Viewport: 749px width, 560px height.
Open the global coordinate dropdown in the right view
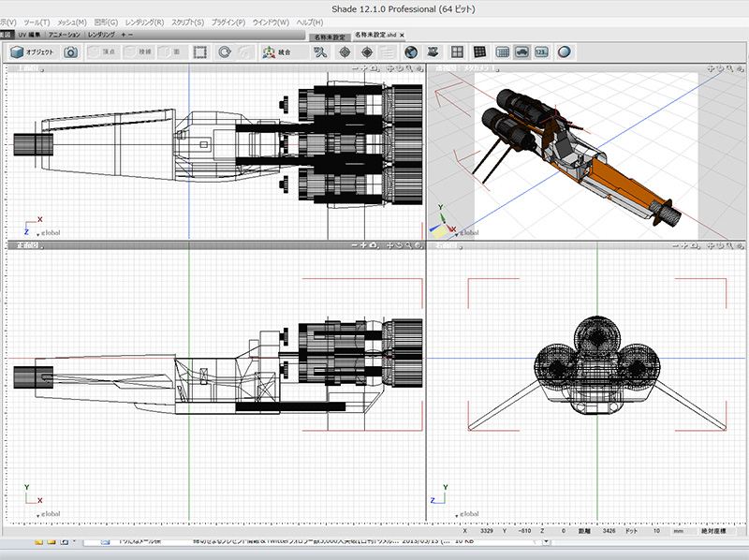466,514
